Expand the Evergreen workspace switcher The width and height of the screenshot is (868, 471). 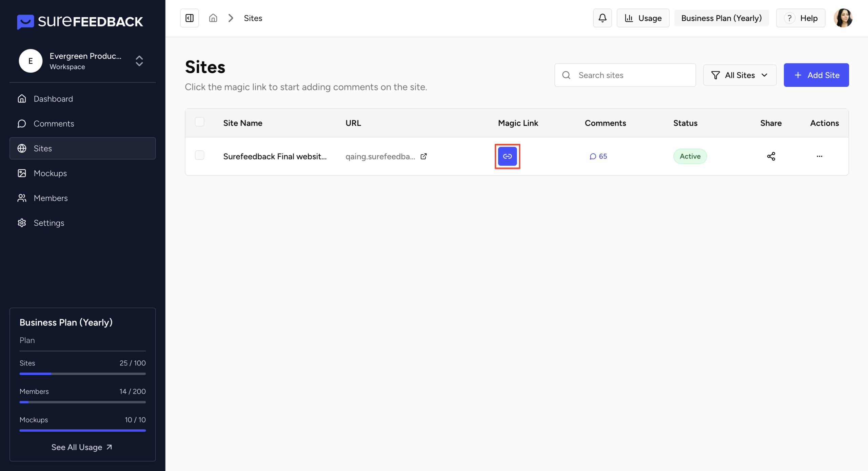[x=139, y=61]
